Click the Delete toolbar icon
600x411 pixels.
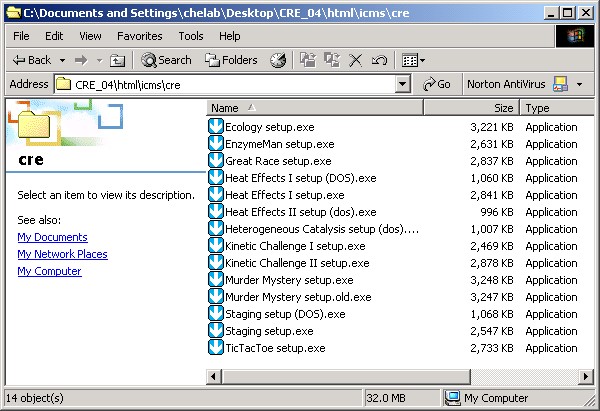pyautogui.click(x=356, y=60)
